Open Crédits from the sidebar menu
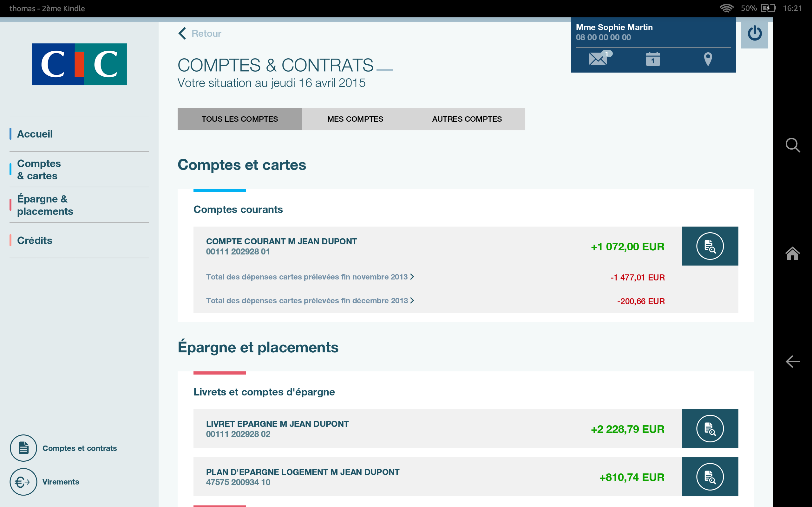Image resolution: width=812 pixels, height=507 pixels. pyautogui.click(x=35, y=240)
